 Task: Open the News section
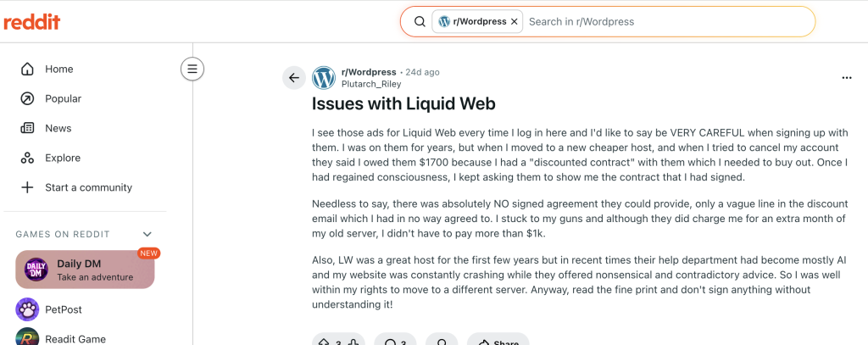(58, 129)
